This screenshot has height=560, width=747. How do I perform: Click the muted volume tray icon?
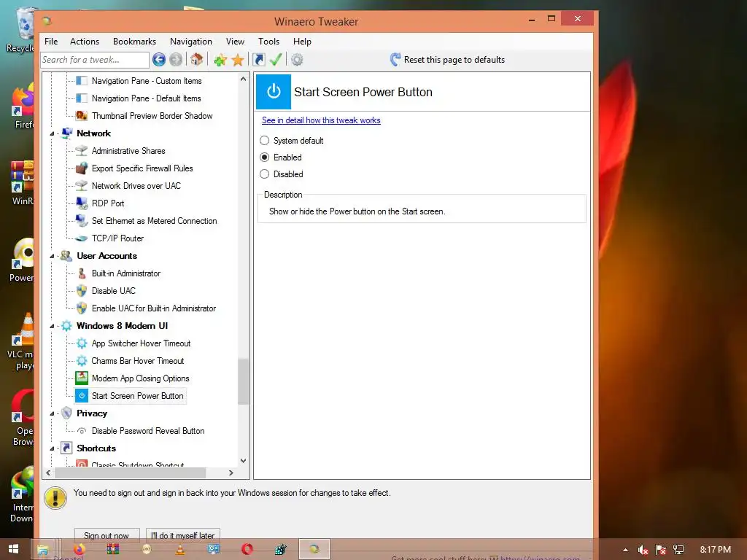[x=643, y=550]
